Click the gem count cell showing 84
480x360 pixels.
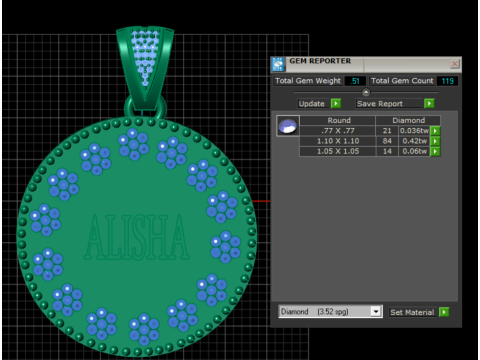click(x=387, y=141)
